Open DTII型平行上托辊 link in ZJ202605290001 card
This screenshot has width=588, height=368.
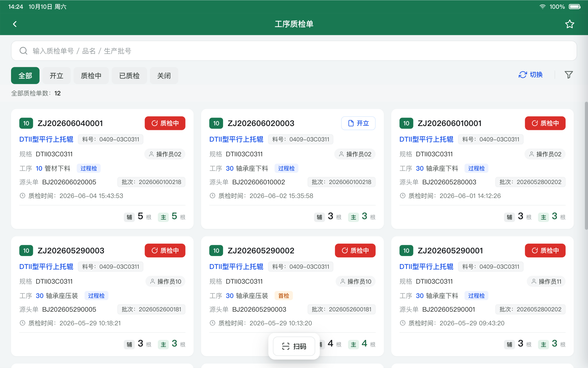[426, 267]
